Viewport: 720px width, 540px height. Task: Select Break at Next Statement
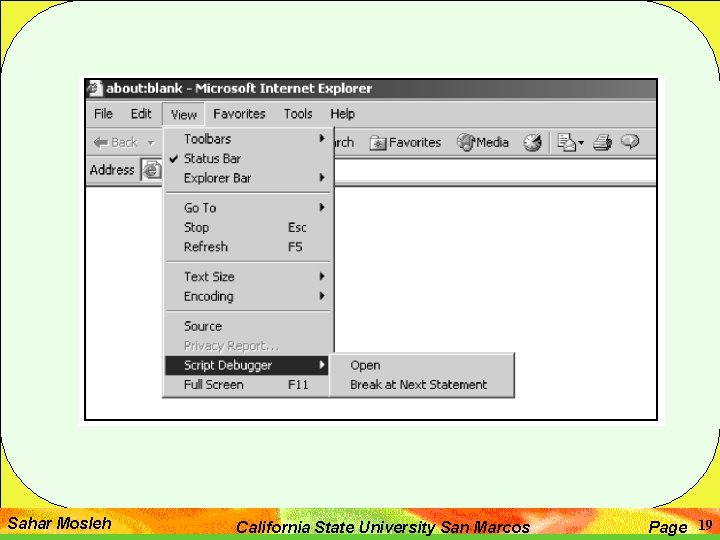[422, 385]
